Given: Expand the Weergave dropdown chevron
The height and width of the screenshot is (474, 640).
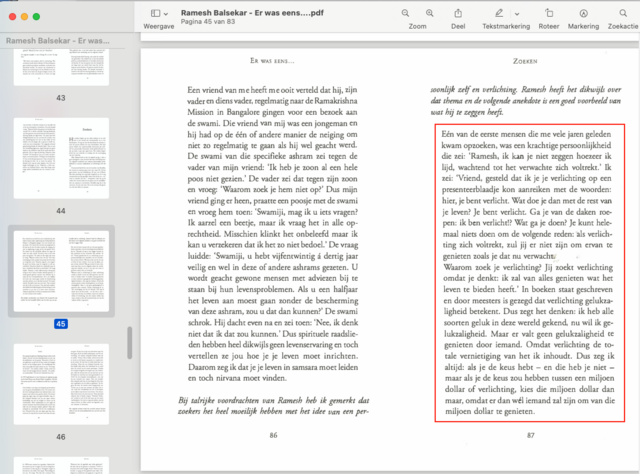Looking at the screenshot, I should pyautogui.click(x=166, y=14).
